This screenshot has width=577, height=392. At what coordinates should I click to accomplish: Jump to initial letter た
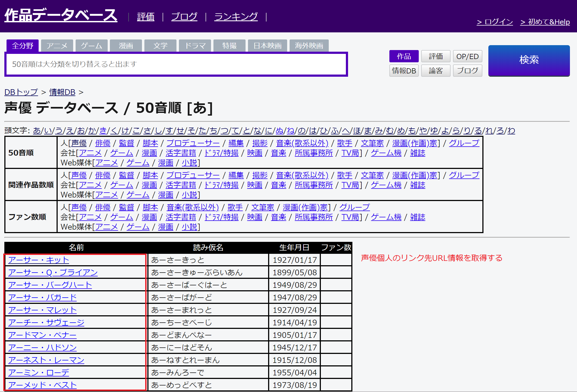203,131
